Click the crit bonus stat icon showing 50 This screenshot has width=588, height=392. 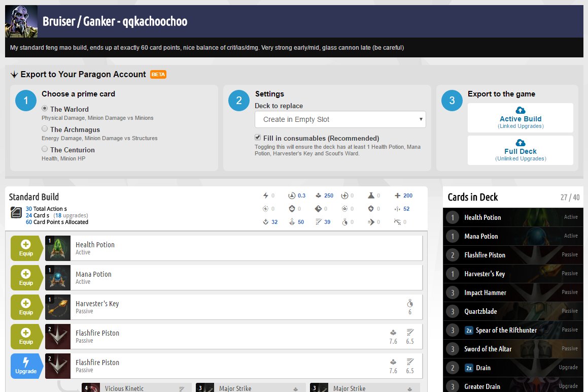tap(292, 222)
